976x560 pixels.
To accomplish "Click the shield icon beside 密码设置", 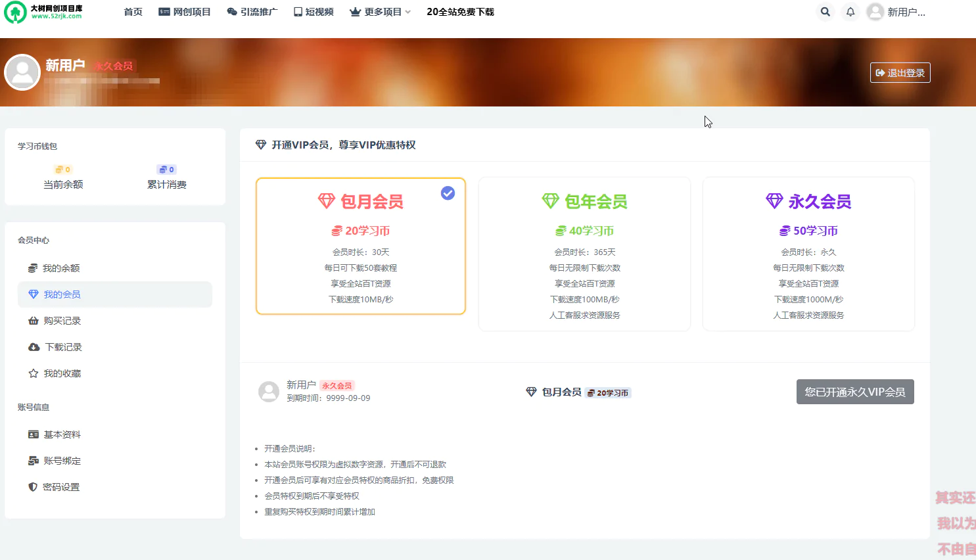I will [33, 487].
